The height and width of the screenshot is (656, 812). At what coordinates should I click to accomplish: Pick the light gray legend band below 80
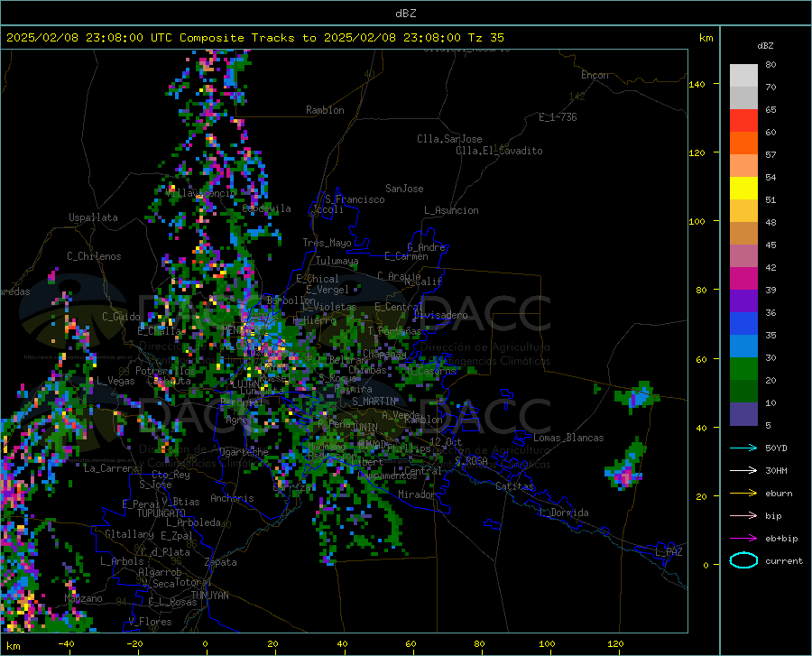tap(743, 76)
